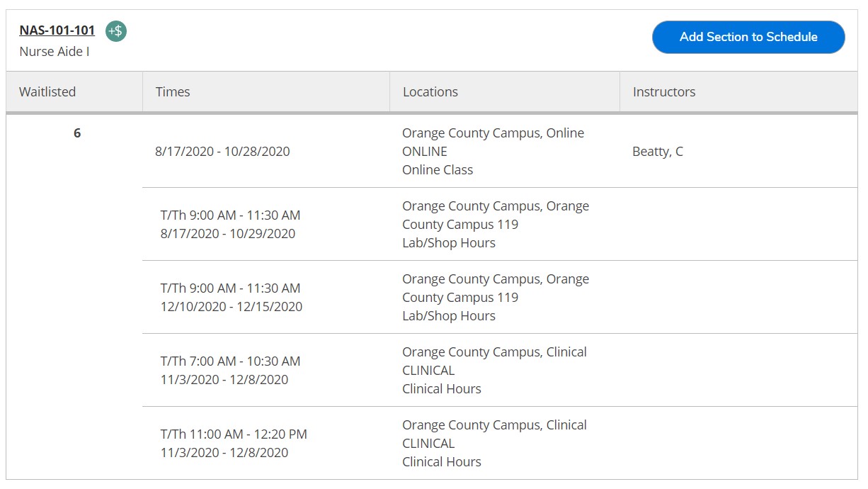Click the Waitlisted column header
The image size is (868, 489).
47,91
